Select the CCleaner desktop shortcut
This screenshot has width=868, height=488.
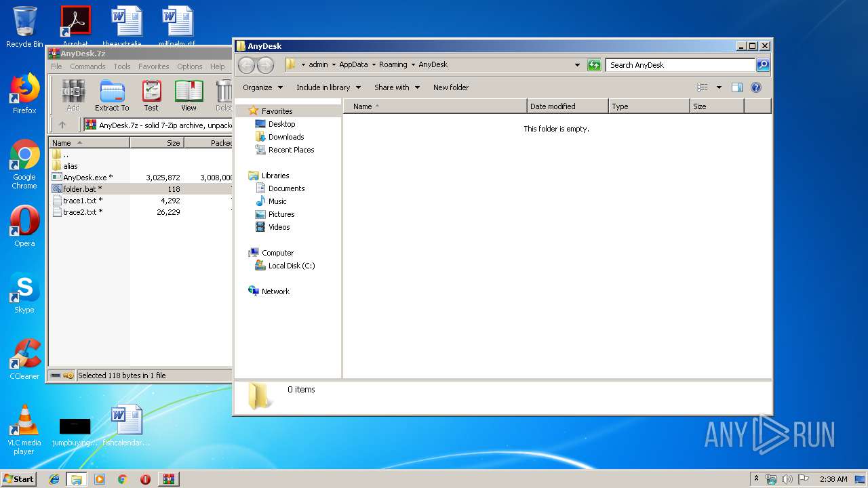point(24,359)
